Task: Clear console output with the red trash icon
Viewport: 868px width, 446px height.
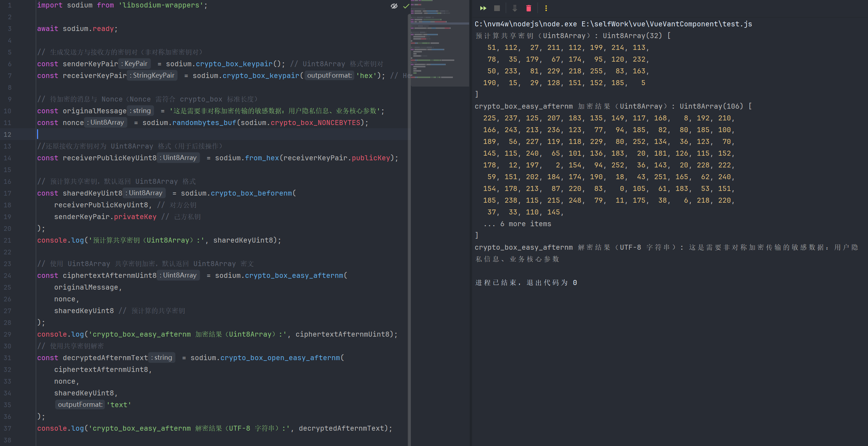Action: 529,8
